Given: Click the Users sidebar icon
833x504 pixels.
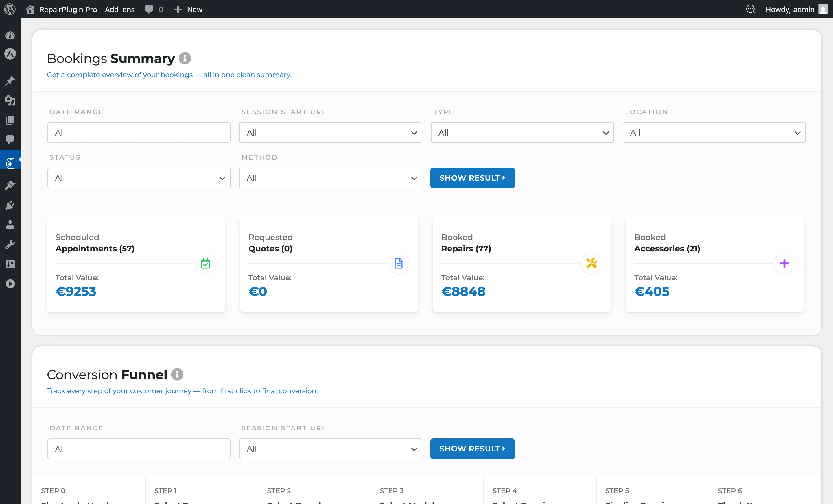Looking at the screenshot, I should pos(10,225).
